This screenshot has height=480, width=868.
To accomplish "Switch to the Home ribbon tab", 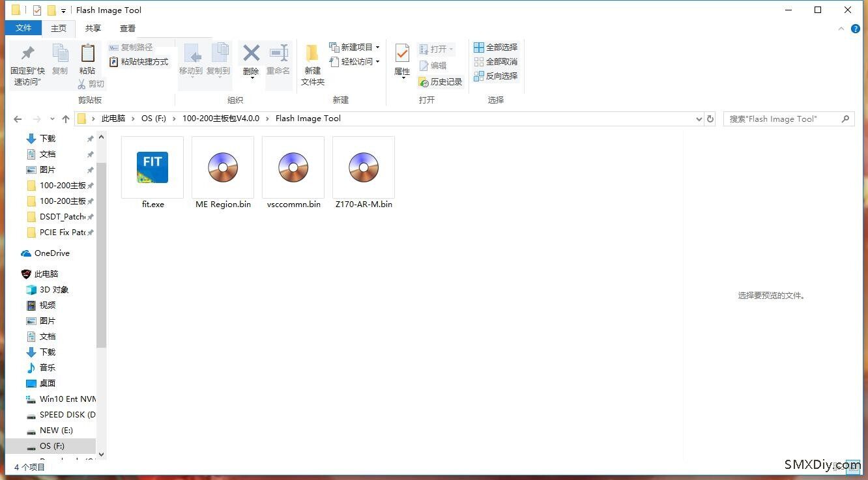I will pyautogui.click(x=59, y=28).
